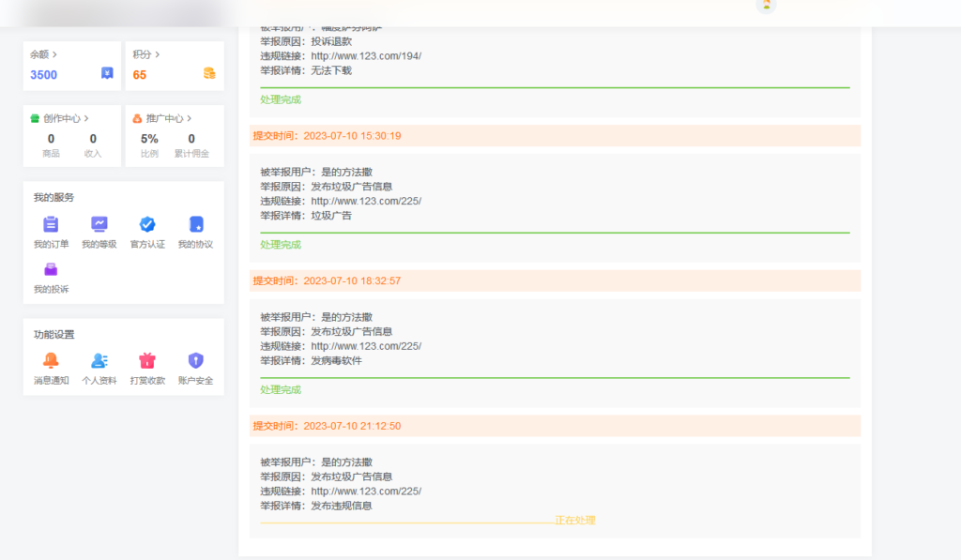This screenshot has height=560, width=961.
Task: Open the 我的订单 (My Orders) icon
Action: point(51,225)
